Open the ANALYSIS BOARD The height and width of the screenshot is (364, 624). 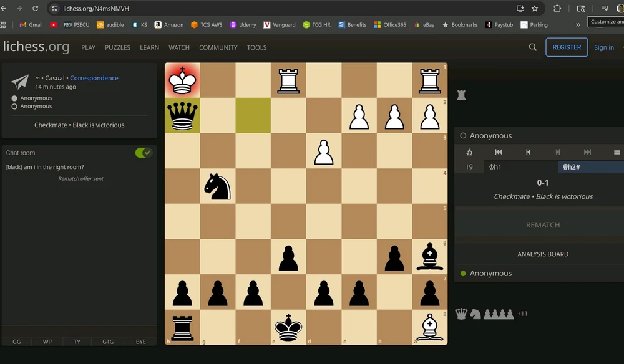pos(542,254)
